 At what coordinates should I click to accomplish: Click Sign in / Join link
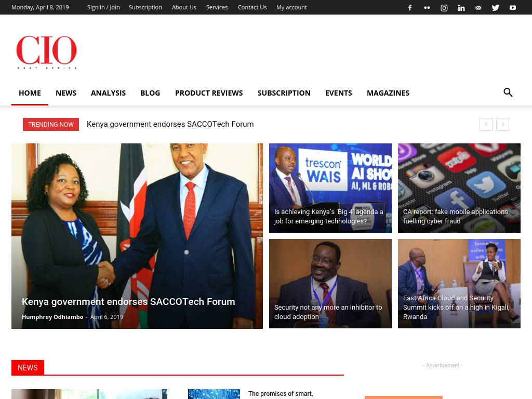(x=103, y=7)
